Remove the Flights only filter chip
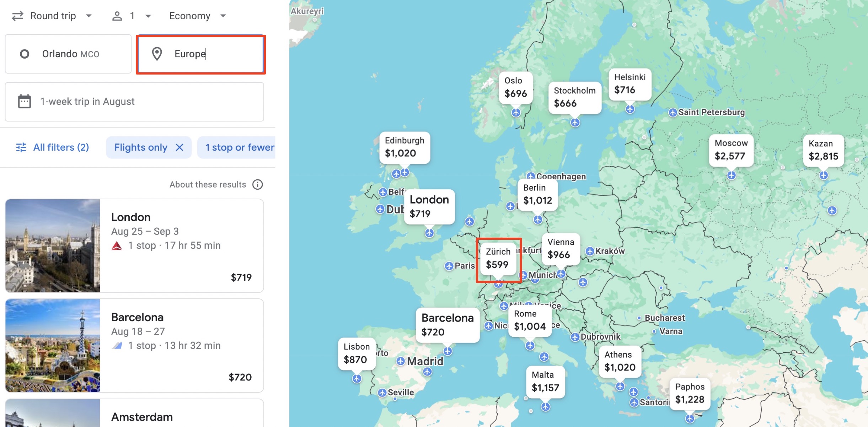Viewport: 868px width, 427px height. pyautogui.click(x=180, y=147)
